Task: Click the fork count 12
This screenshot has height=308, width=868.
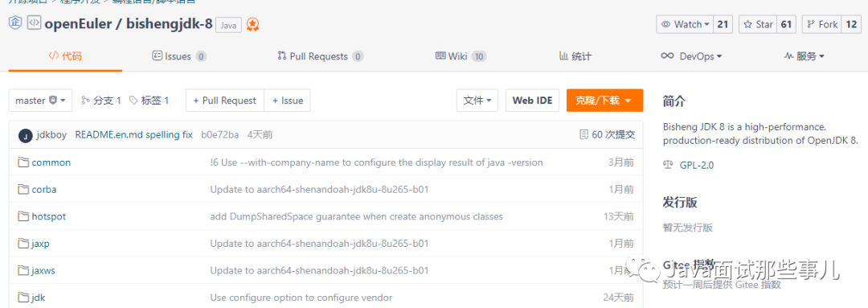Action: [850, 24]
